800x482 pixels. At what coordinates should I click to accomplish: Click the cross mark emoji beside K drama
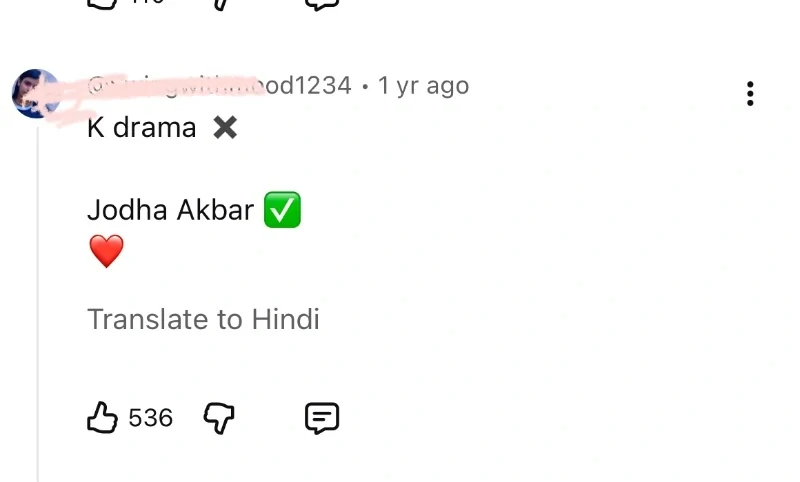[225, 128]
